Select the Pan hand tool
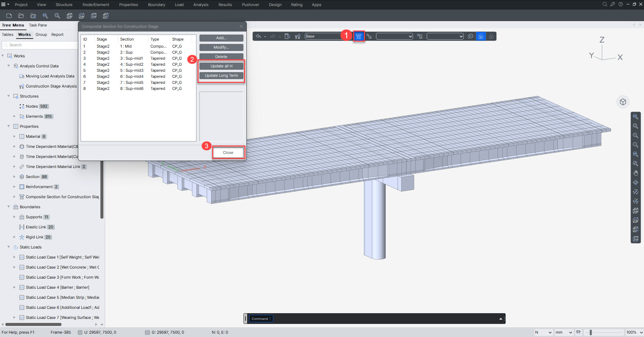The width and height of the screenshot is (644, 337). pos(636,173)
